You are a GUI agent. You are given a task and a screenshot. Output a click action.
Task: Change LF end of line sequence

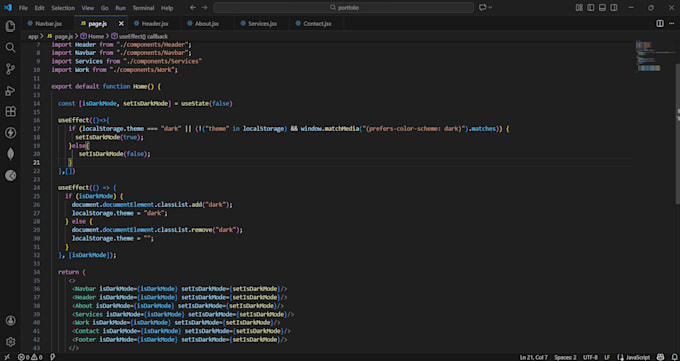click(x=607, y=357)
